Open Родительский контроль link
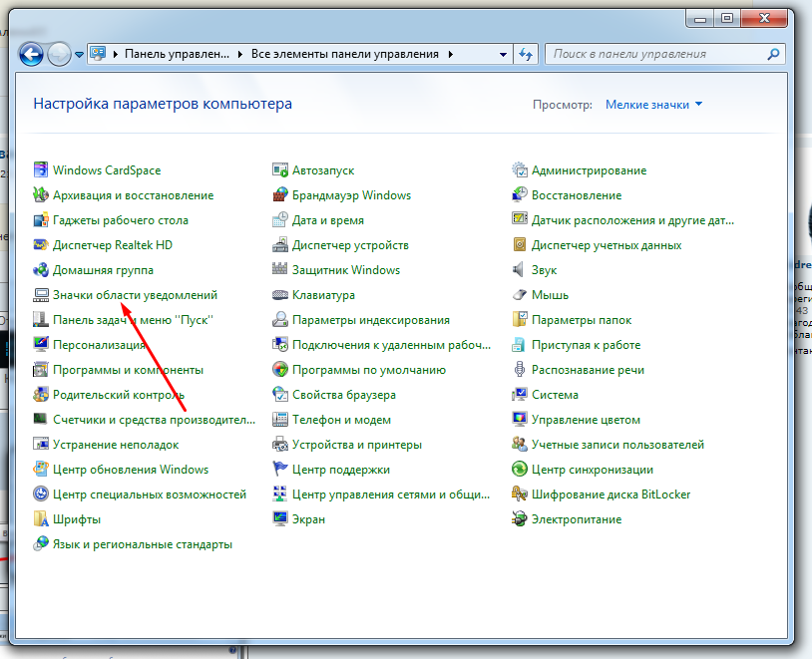The image size is (812, 659). point(119,395)
